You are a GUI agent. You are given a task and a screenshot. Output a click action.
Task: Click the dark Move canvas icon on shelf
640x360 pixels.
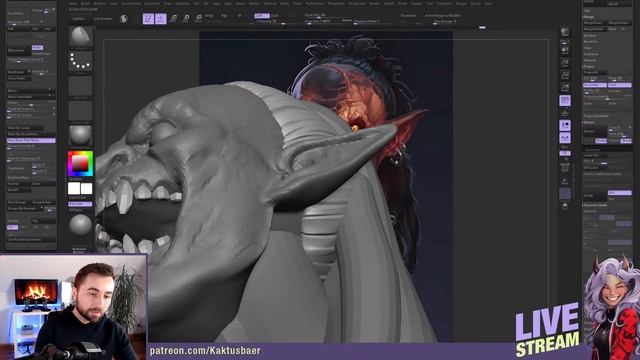565,193
